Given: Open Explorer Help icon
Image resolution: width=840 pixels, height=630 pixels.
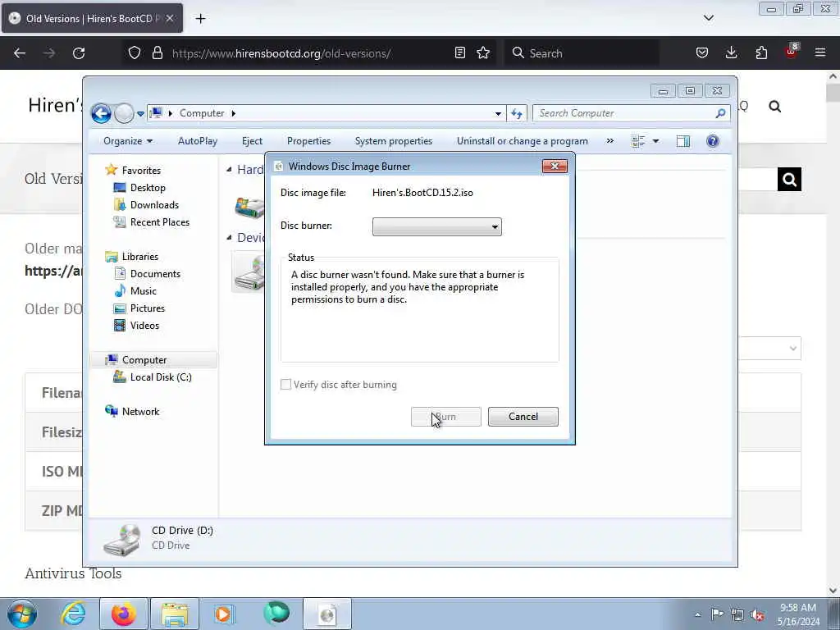Looking at the screenshot, I should [713, 141].
